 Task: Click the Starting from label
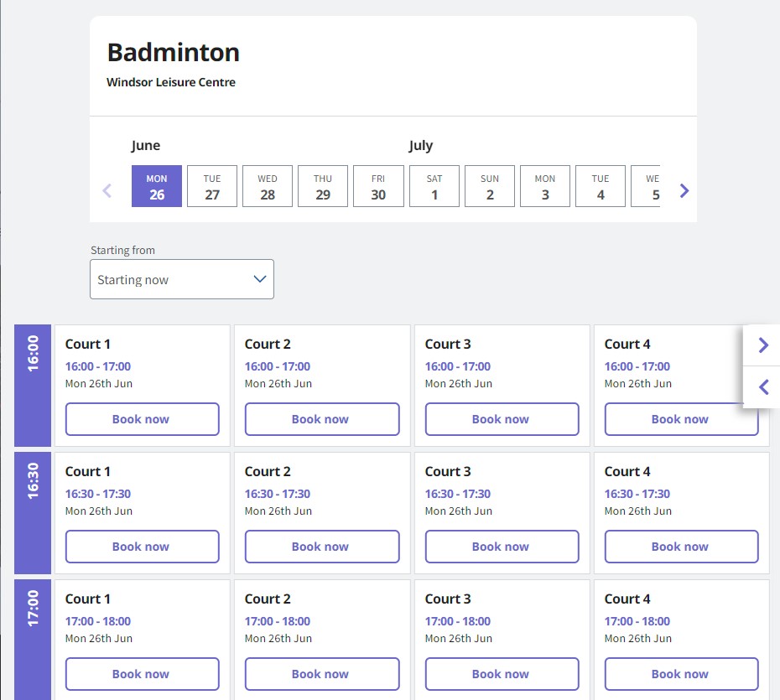pyautogui.click(x=122, y=250)
